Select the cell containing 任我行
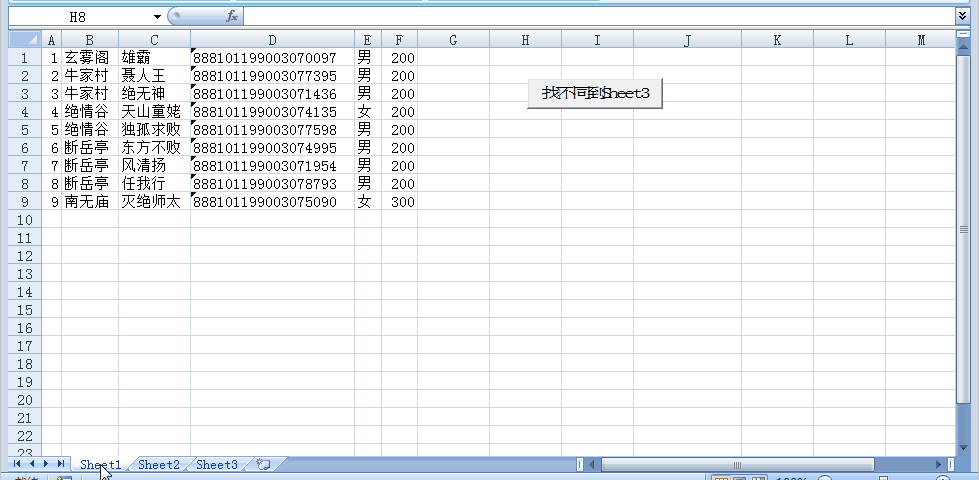The image size is (979, 480). 154,184
